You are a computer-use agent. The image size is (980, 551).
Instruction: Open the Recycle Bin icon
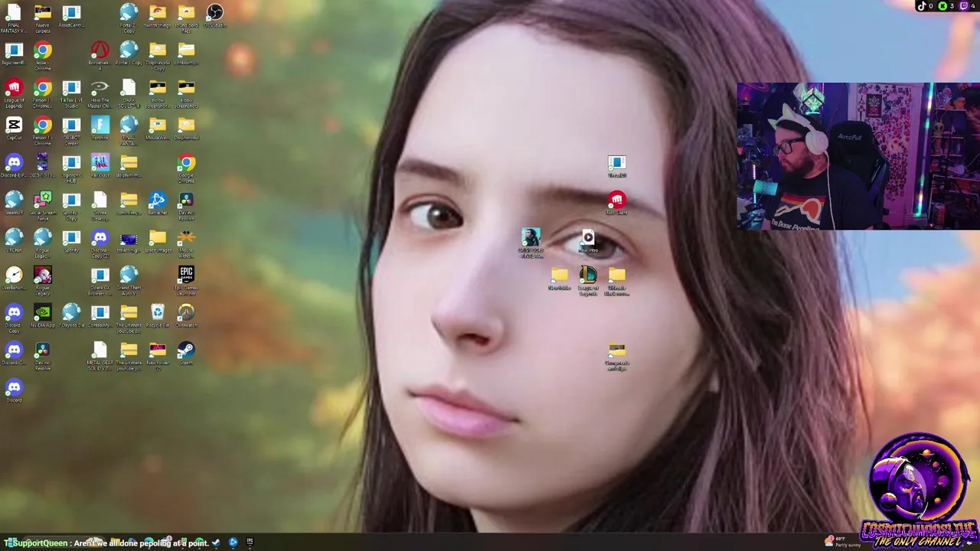tap(157, 311)
